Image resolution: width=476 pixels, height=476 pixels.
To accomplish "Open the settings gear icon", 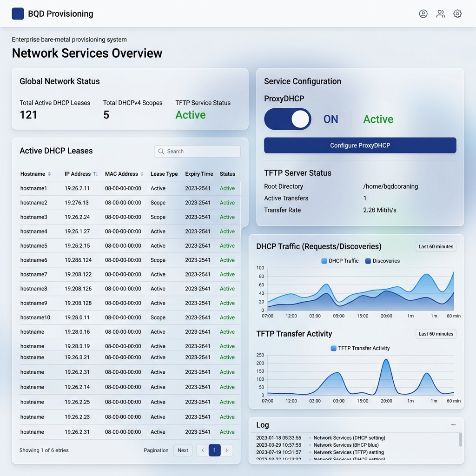I will pyautogui.click(x=457, y=13).
